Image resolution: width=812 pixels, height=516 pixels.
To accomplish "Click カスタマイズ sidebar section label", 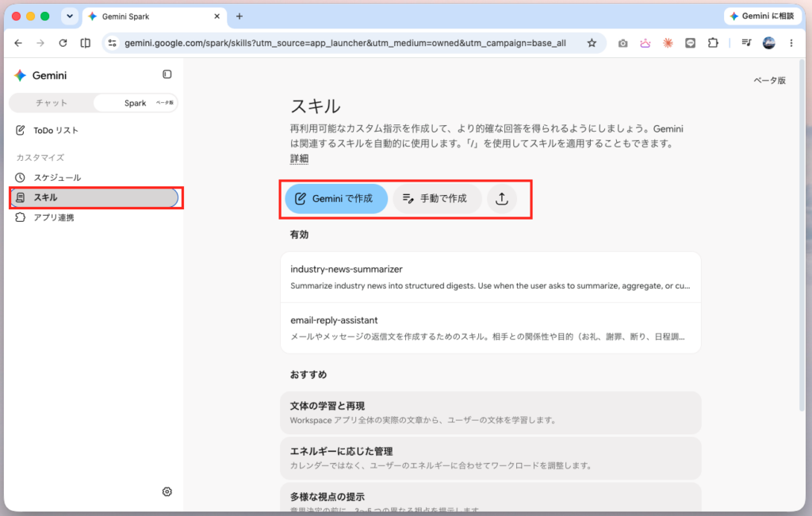I will coord(40,157).
